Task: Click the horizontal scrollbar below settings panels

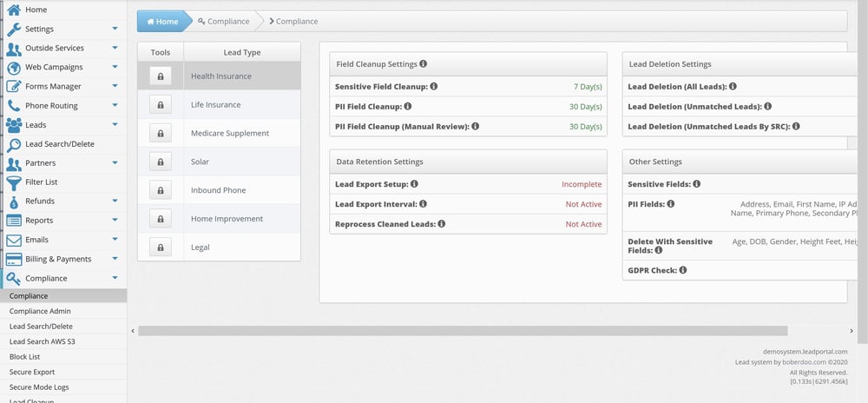Action: tap(462, 330)
